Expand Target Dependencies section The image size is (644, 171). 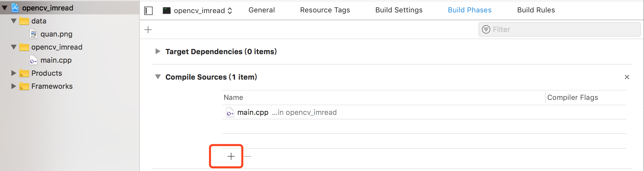point(158,51)
